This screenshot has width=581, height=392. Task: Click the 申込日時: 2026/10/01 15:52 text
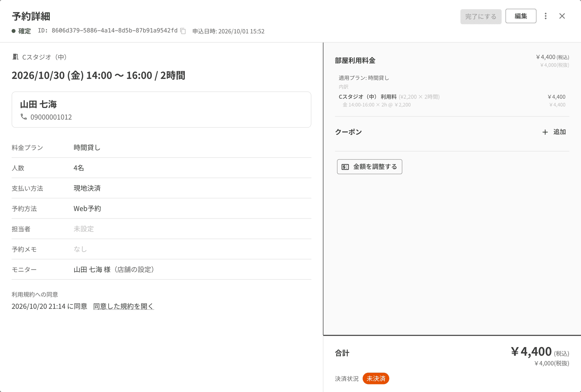point(228,31)
